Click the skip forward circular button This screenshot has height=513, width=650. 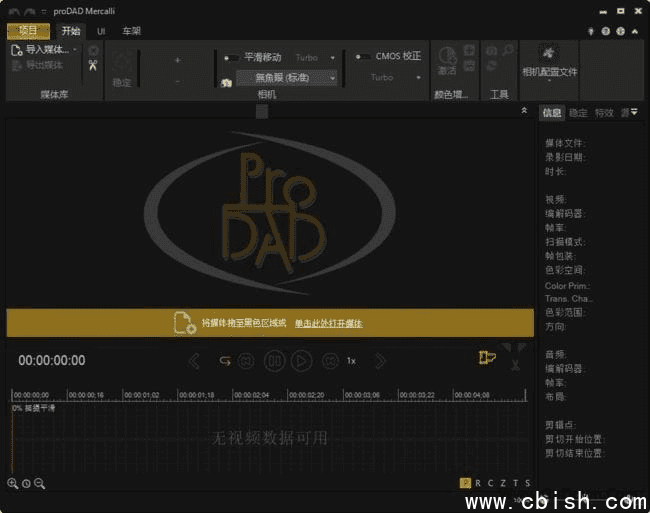(330, 361)
